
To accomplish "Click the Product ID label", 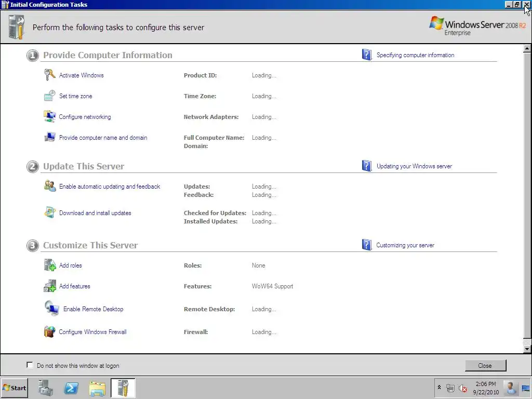I will click(x=200, y=75).
